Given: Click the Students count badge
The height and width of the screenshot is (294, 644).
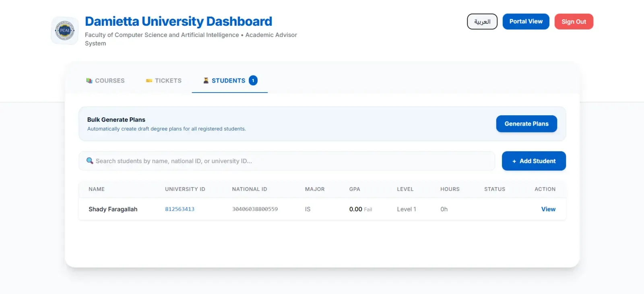Looking at the screenshot, I should pyautogui.click(x=253, y=81).
